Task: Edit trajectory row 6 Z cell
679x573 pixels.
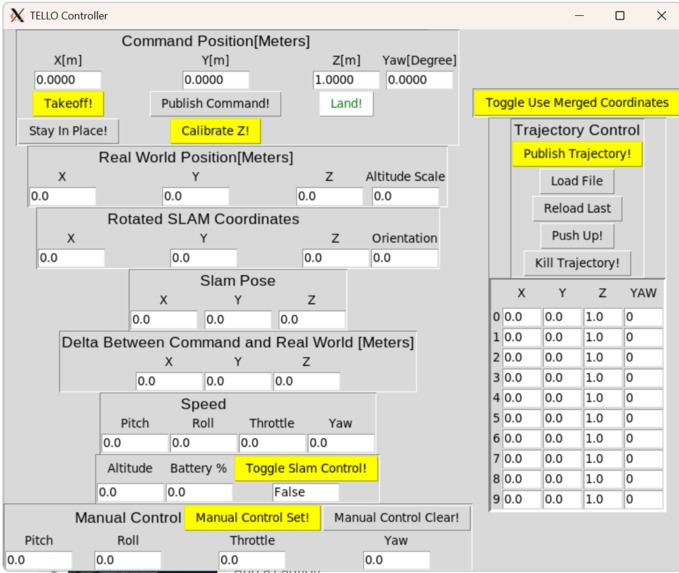Action: (603, 439)
